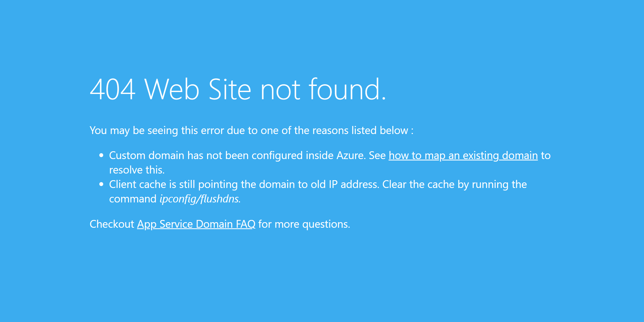The image size is (644, 322).
Task: Click the bullet dot before 'Custom domain'
Action: coord(101,155)
